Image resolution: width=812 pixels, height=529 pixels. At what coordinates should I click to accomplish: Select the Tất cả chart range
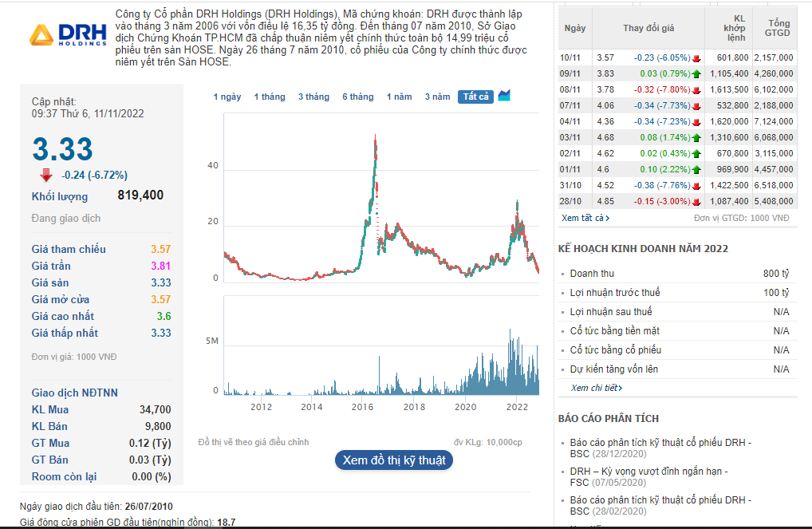476,97
